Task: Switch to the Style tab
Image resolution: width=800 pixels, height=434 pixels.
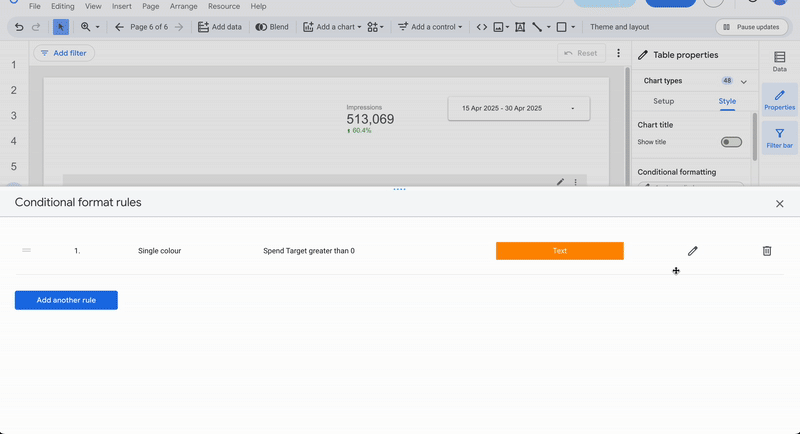Action: 727,101
